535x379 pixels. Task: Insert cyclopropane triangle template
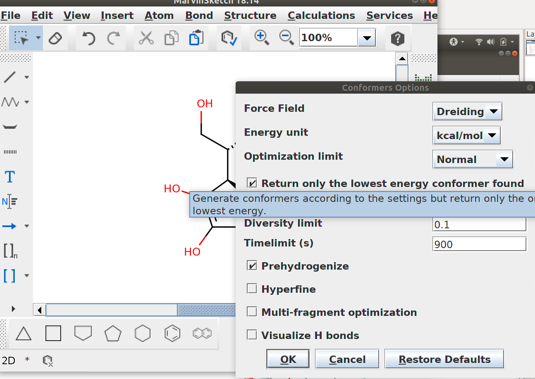pyautogui.click(x=24, y=334)
